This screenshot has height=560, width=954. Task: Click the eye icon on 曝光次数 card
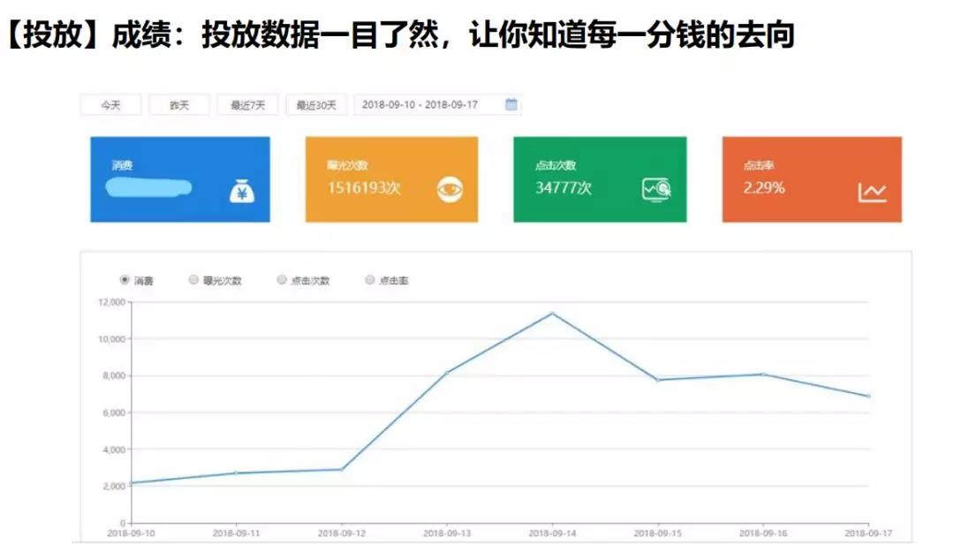pyautogui.click(x=450, y=190)
